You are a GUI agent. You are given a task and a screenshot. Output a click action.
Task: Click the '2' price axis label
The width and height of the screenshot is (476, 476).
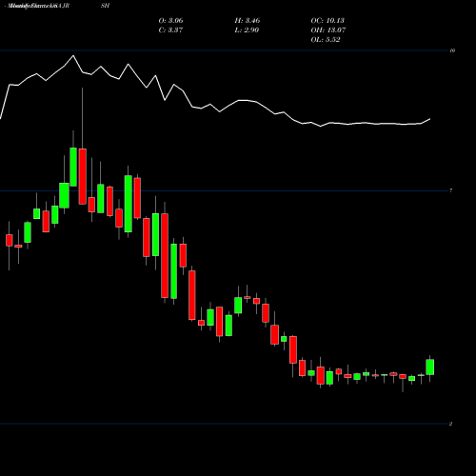450,424
